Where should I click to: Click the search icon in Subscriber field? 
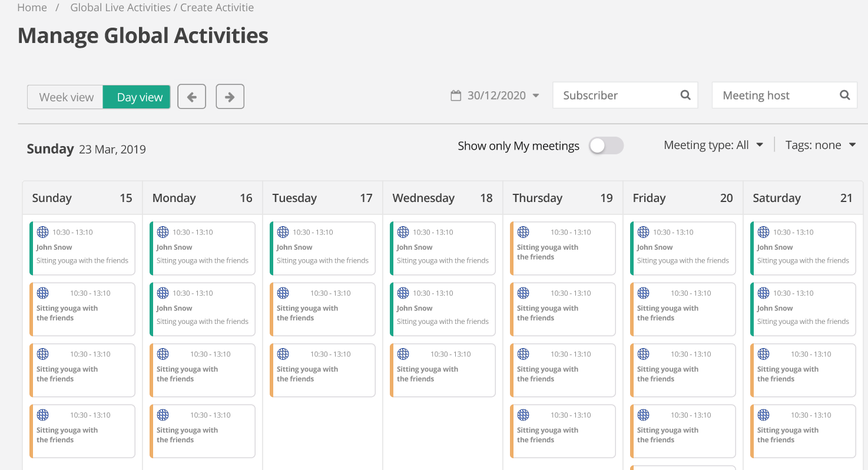[x=685, y=95]
